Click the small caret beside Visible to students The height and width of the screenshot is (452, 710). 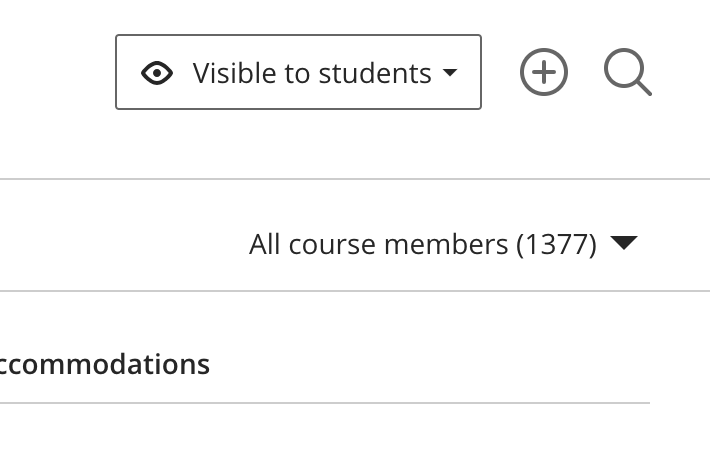450,72
